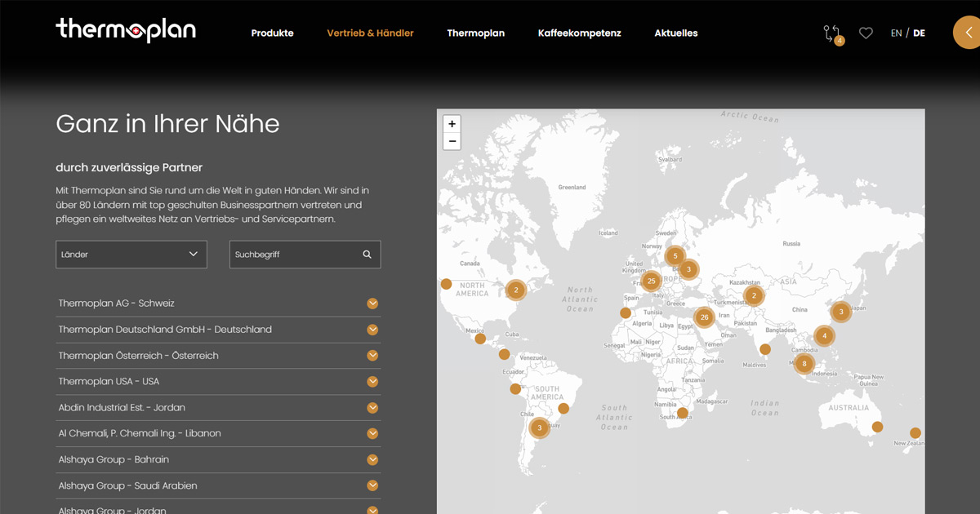Click the map cluster marker showing 5
The height and width of the screenshot is (514, 980).
coord(675,255)
